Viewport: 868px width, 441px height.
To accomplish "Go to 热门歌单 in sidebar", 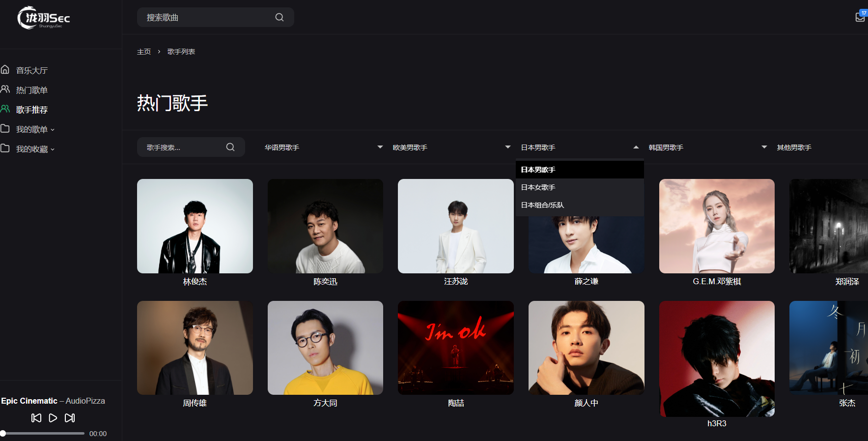I will coord(32,90).
